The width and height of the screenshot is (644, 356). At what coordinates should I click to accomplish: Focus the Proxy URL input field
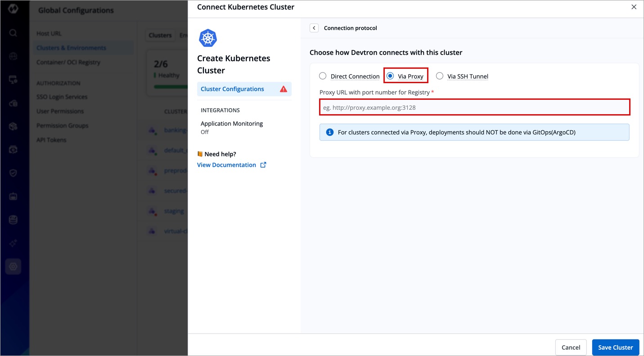[x=474, y=107]
